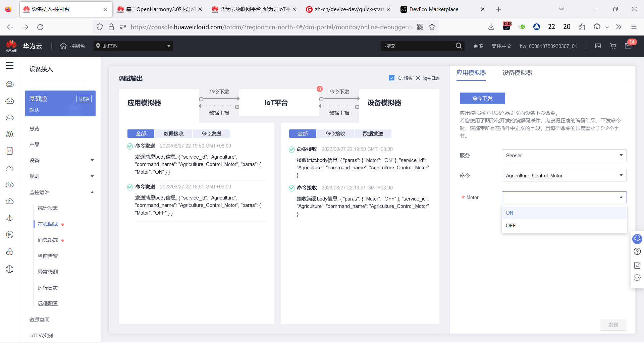The width and height of the screenshot is (644, 343).
Task: Click the clear log X icon
Action: 418,78
